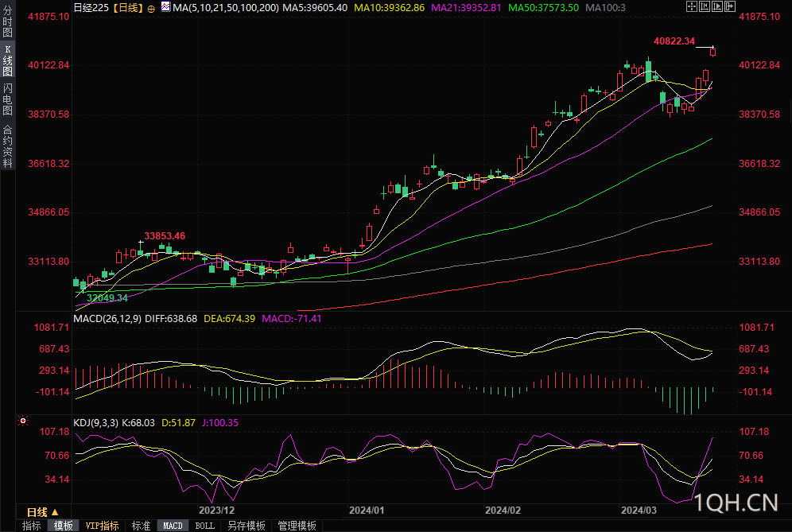Open 合约资料 contract info panel
This screenshot has width=792, height=532.
8,146
